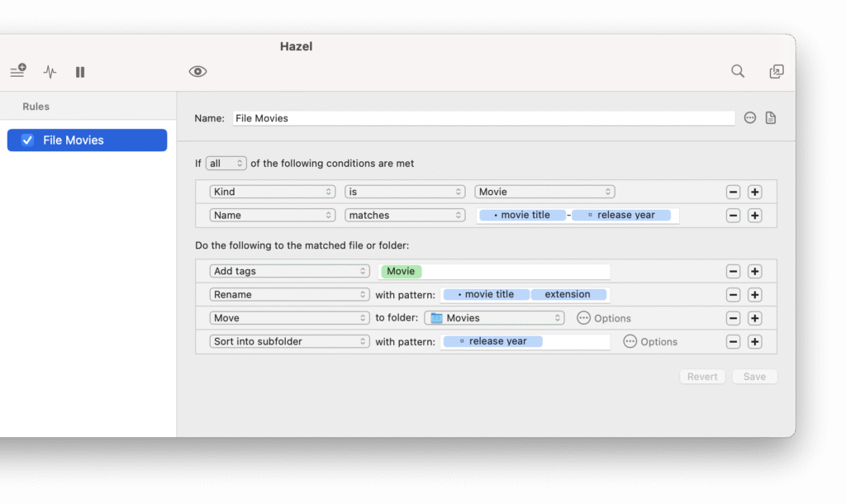
Task: Create a new rule with the add-rule icon
Action: click(17, 71)
